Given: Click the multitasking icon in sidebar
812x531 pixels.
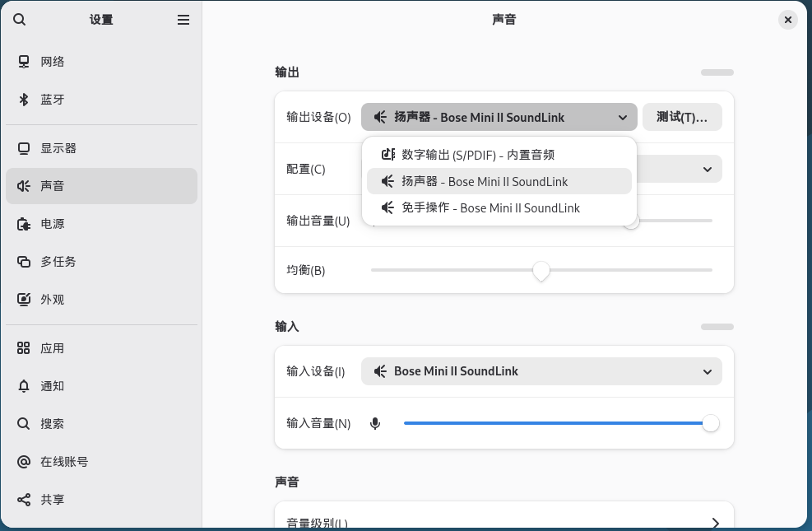Looking at the screenshot, I should (x=24, y=262).
